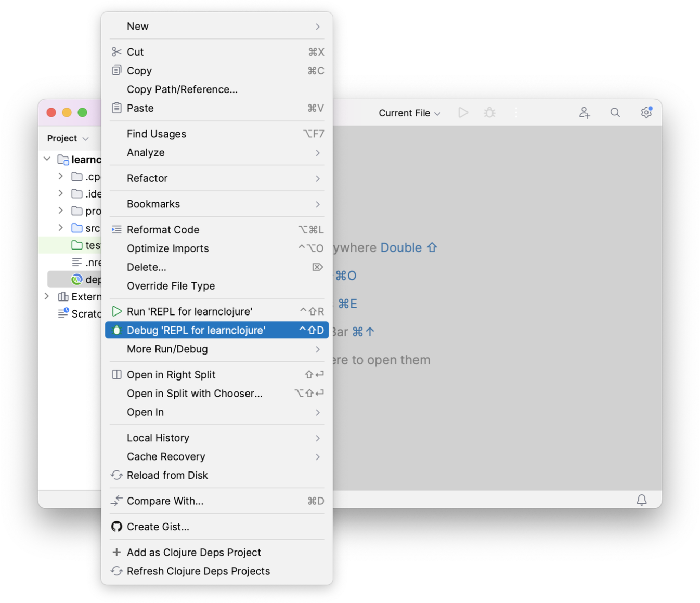The height and width of the screenshot is (603, 700).
Task: Choose Override File Type
Action: (x=217, y=286)
